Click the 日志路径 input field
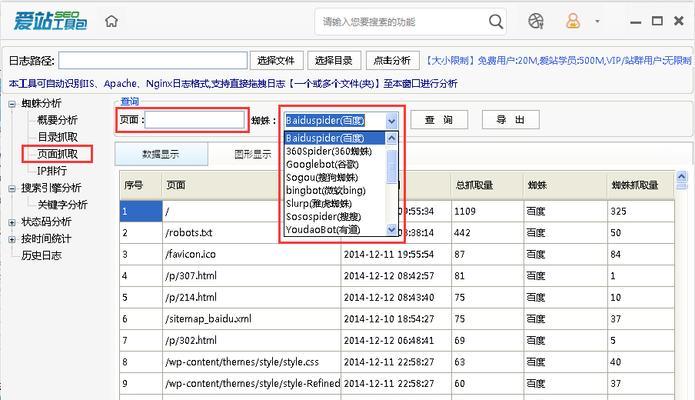Image resolution: width=695 pixels, height=400 pixels. (x=153, y=60)
